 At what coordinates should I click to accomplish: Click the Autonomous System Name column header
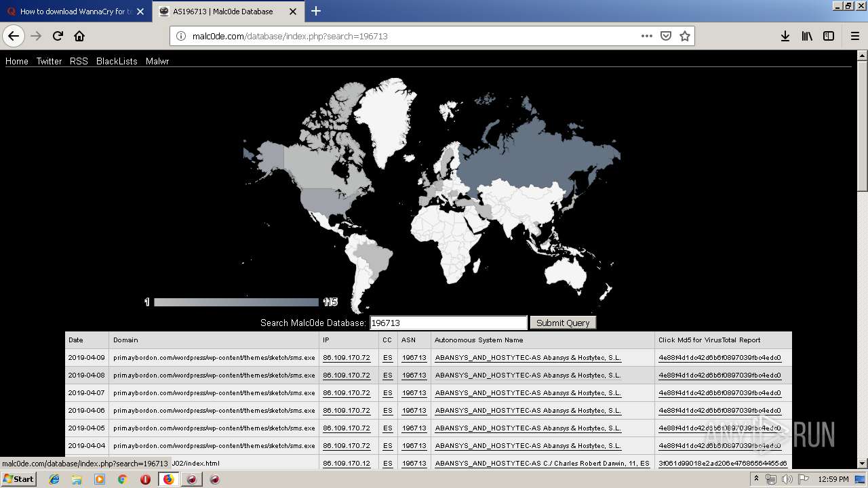(542, 340)
